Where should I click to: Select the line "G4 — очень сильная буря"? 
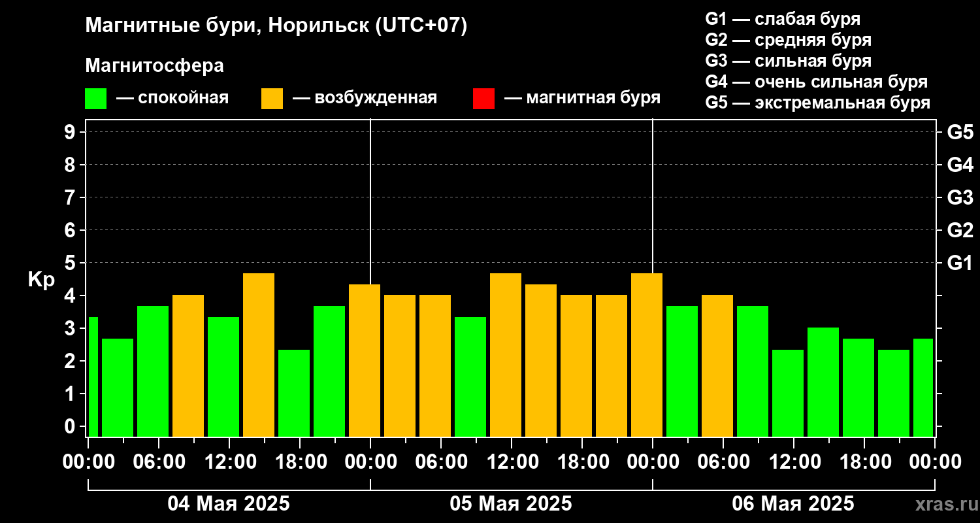pos(816,82)
